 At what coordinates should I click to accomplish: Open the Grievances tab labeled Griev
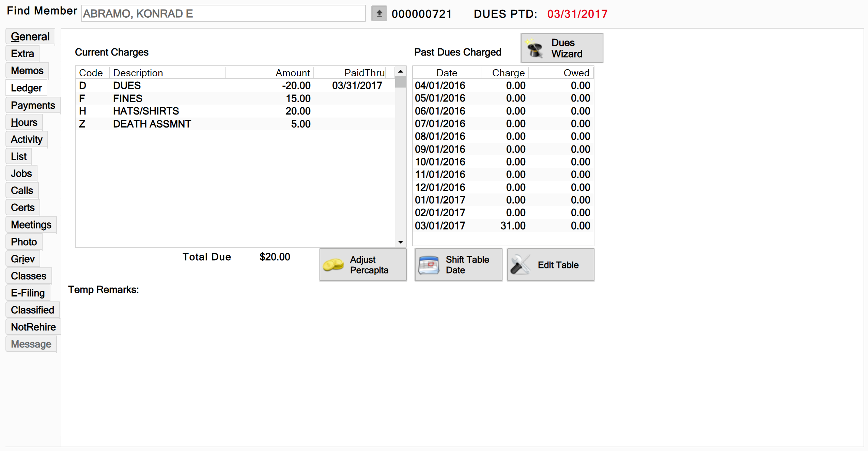pos(22,259)
